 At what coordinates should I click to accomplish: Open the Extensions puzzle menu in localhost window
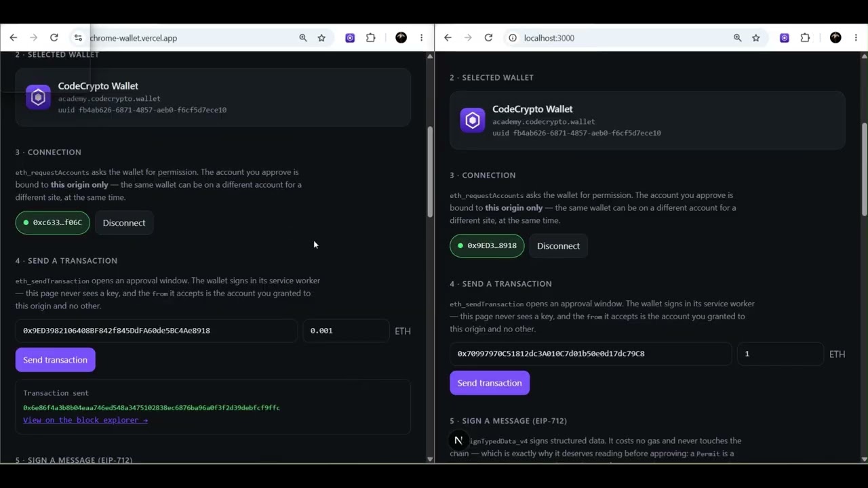[x=806, y=38]
